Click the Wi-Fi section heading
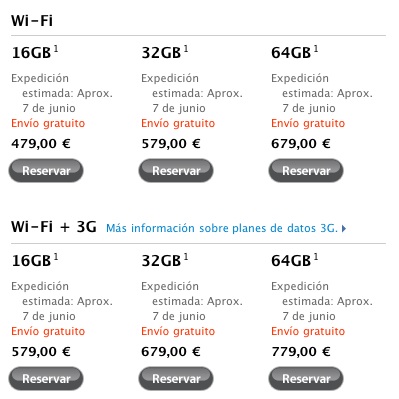Viewport: 399px width, 399px height. point(32,21)
